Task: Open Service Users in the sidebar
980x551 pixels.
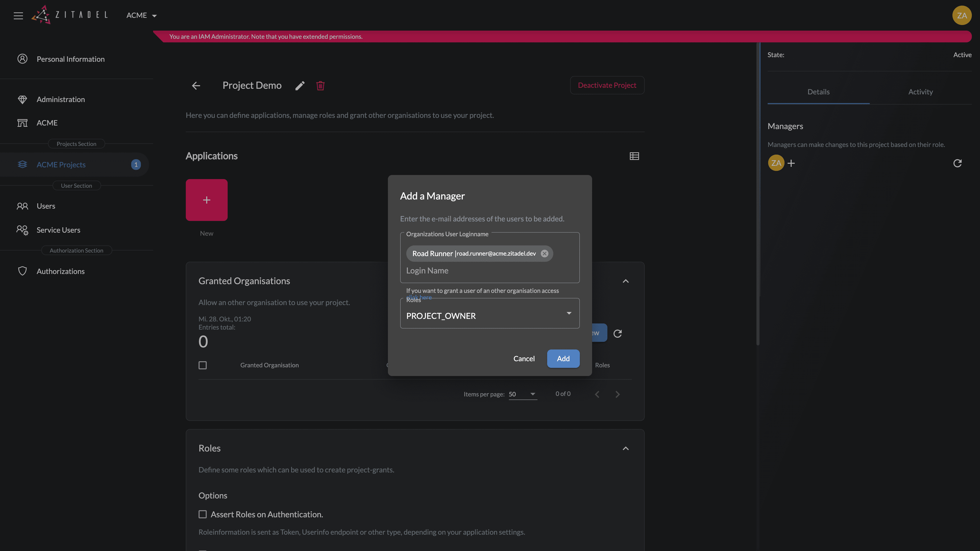Action: tap(58, 230)
